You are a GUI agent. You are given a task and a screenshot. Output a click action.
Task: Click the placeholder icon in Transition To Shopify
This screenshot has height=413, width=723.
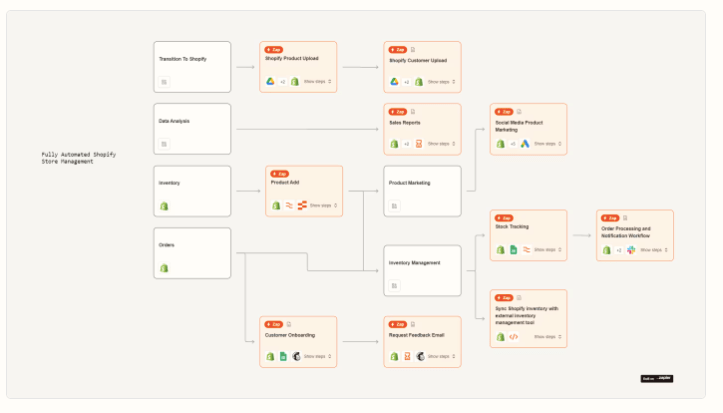coord(164,82)
